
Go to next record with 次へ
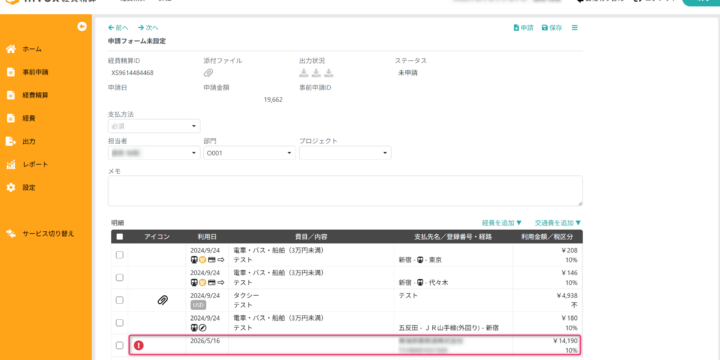pos(148,28)
